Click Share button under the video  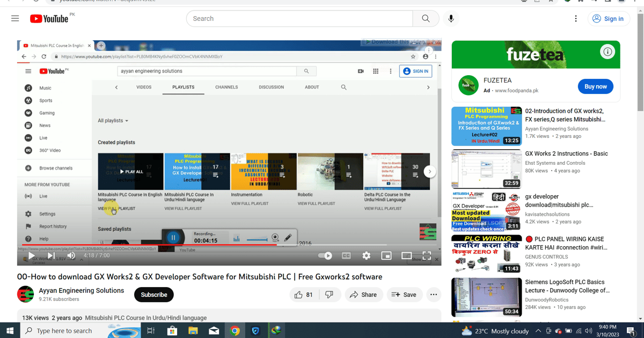pos(363,295)
